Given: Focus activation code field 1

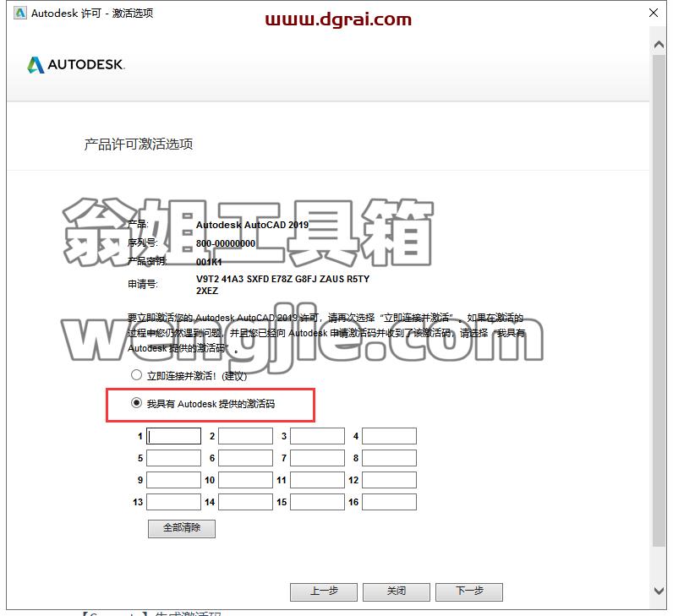Looking at the screenshot, I should click(x=174, y=436).
